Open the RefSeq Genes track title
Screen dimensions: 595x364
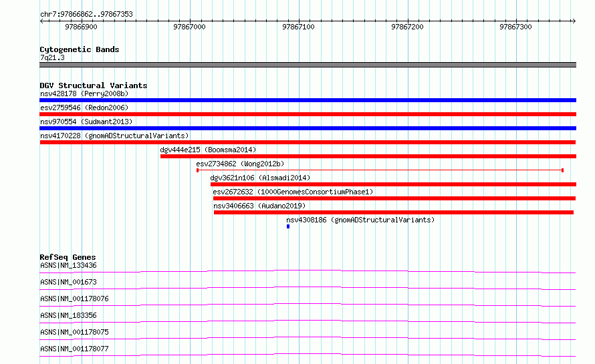68,257
